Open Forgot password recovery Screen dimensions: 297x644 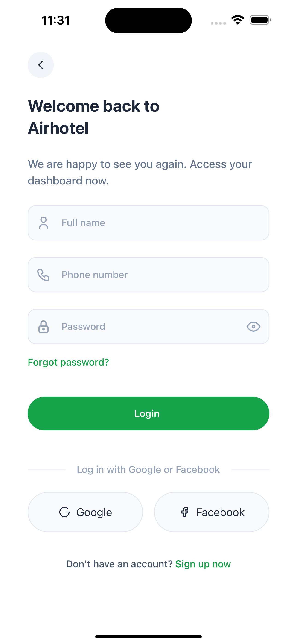(x=68, y=362)
